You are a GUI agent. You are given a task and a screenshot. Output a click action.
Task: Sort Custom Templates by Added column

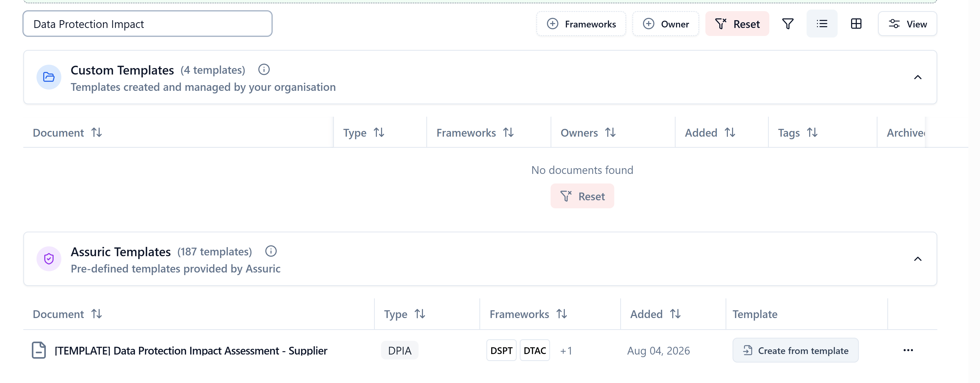(710, 133)
